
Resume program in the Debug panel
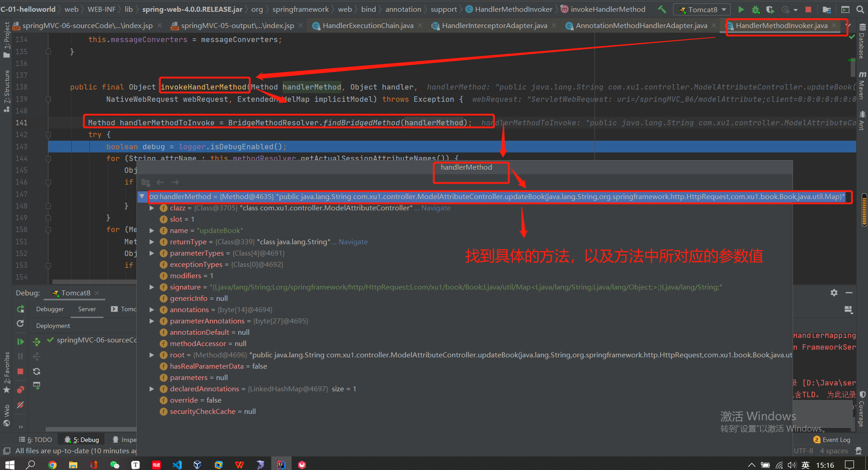point(20,342)
